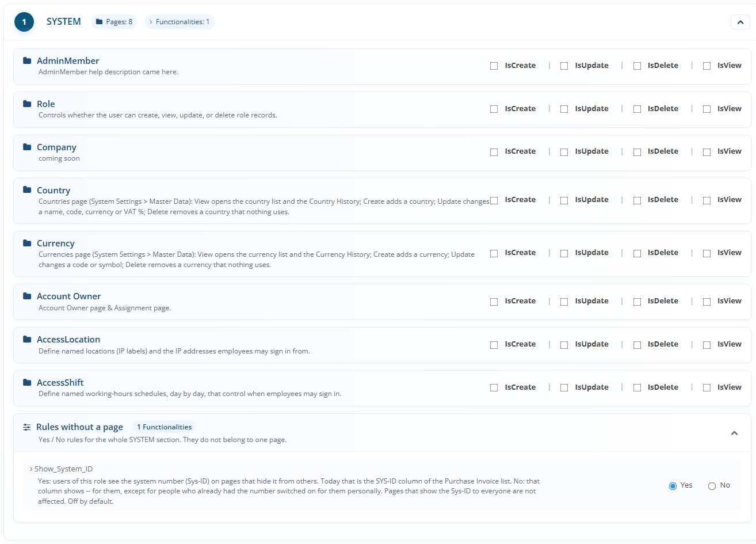Viewport: 756px width, 544px height.
Task: Click the Company folder icon
Action: point(27,147)
